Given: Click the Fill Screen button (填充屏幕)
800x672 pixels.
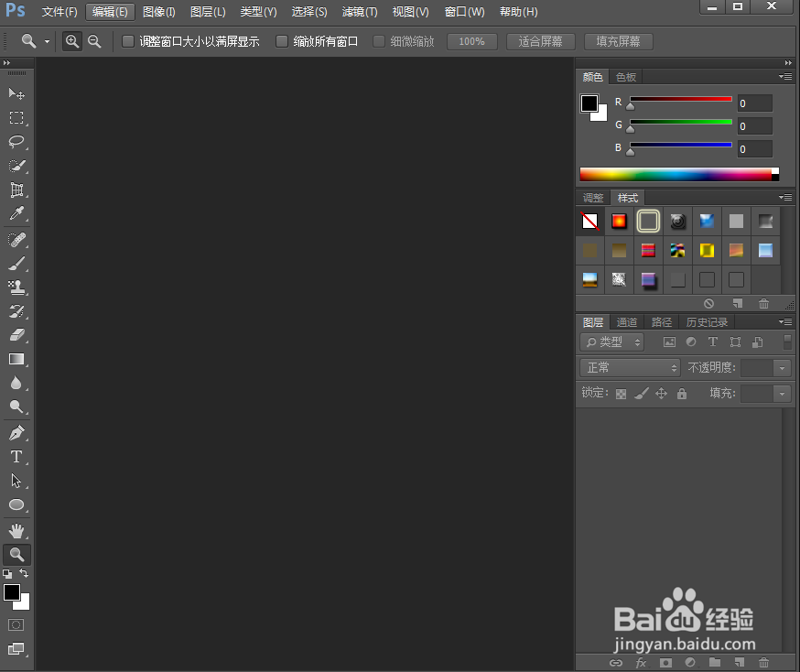Looking at the screenshot, I should click(x=618, y=41).
